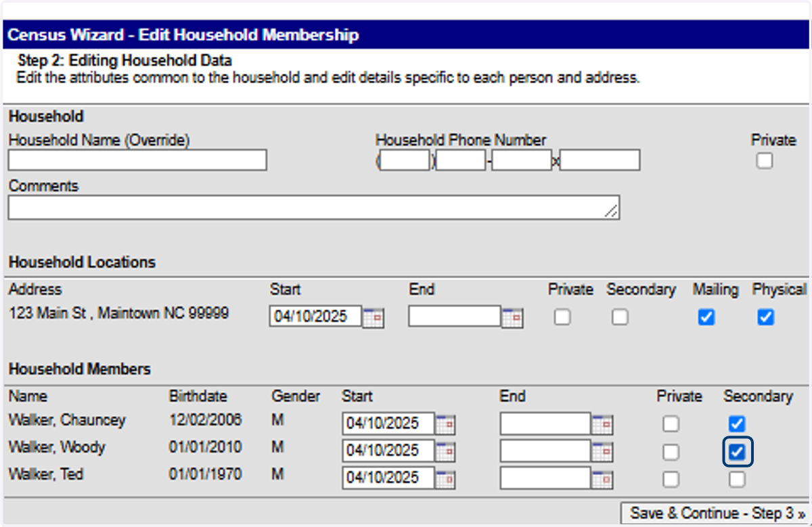Viewport: 812px width, 527px height.
Task: Uncheck Secondary for Walker, Chauncey
Action: coord(737,424)
